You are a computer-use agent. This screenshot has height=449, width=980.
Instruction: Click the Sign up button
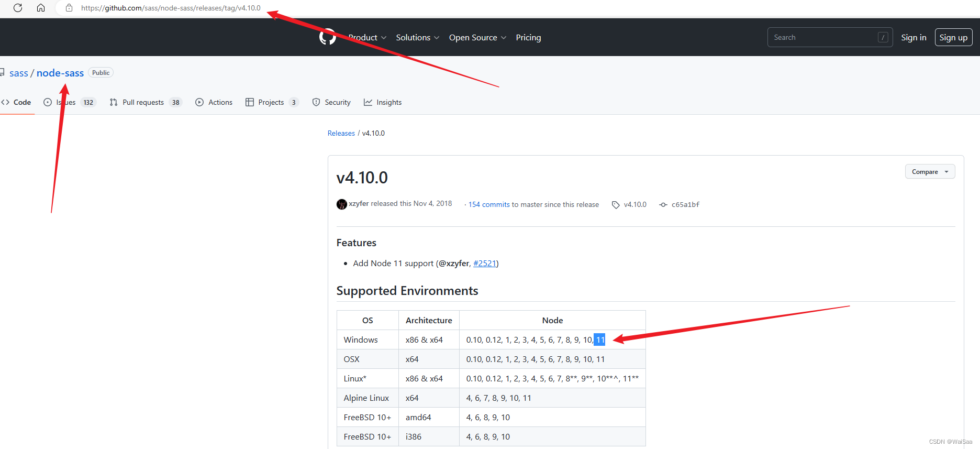pyautogui.click(x=953, y=37)
